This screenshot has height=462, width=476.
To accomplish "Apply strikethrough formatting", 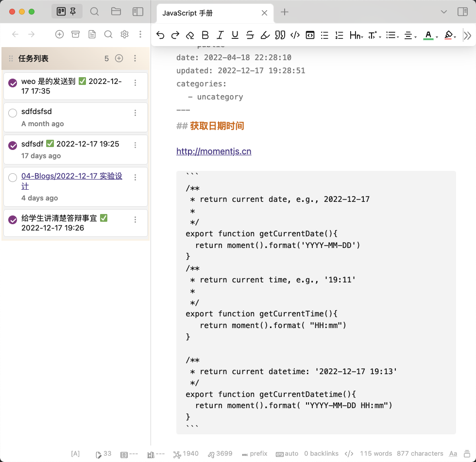I will pyautogui.click(x=250, y=35).
